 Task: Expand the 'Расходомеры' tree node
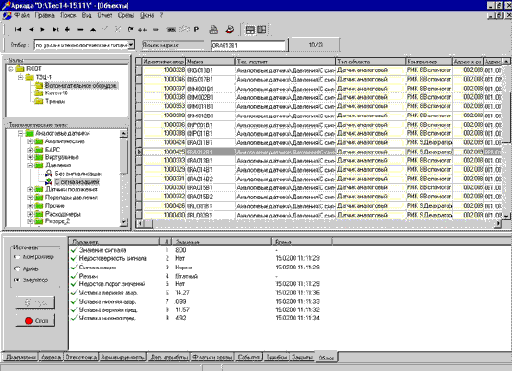pyautogui.click(x=30, y=214)
